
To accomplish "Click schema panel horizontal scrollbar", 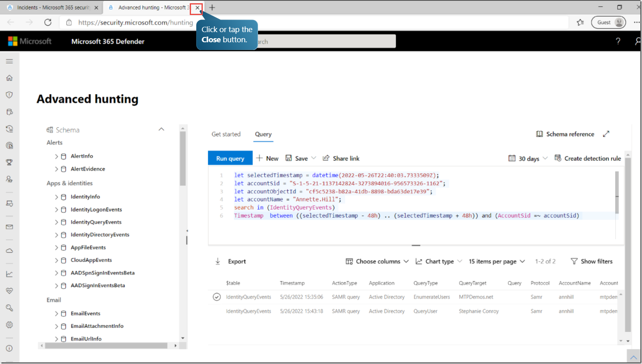I will (106, 345).
